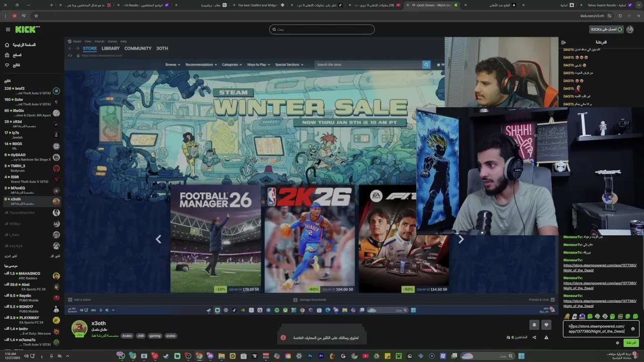Image resolution: width=644 pixels, height=362 pixels.
Task: Open ly7s channel in sidebar
Action: pos(32,135)
